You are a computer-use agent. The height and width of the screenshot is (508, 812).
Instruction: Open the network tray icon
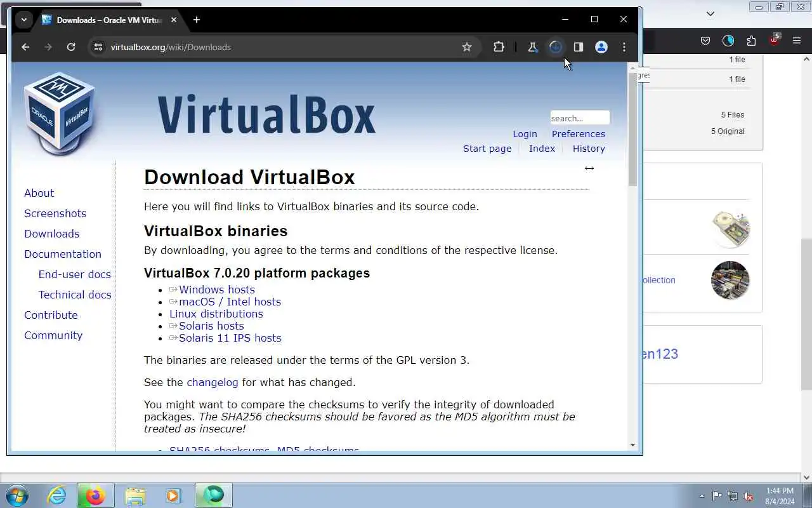click(x=733, y=496)
